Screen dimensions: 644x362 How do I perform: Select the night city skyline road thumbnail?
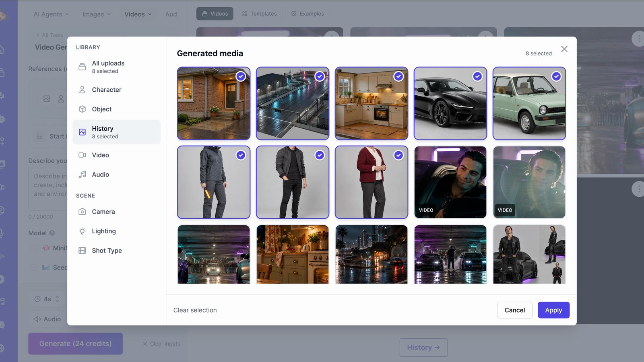coord(372,254)
